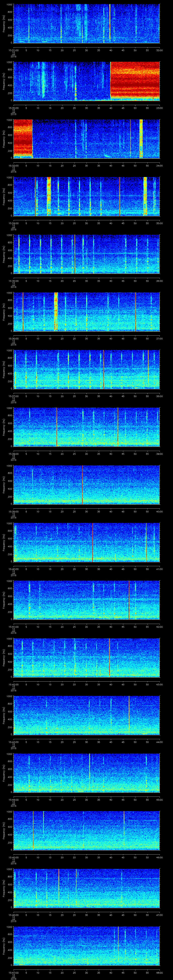Click the 15:35:00 start time label
The width and height of the screenshot is (173, 980).
pos(14,281)
